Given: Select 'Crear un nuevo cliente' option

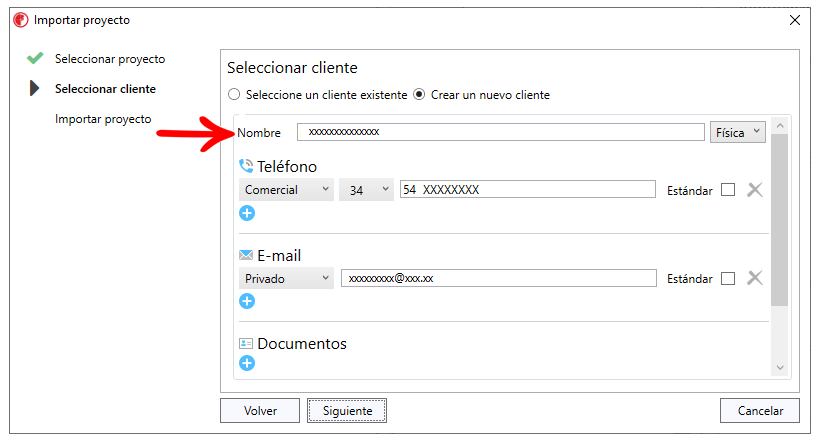Looking at the screenshot, I should [419, 95].
